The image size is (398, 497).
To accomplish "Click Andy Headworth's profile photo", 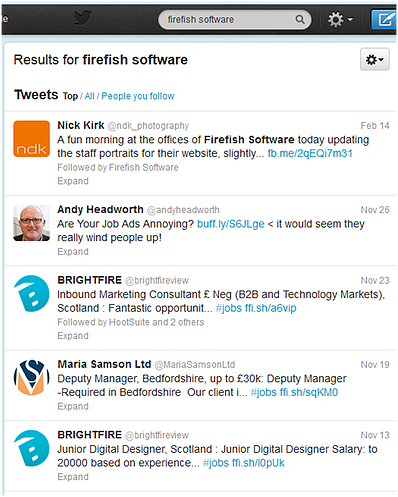I will coord(31,223).
